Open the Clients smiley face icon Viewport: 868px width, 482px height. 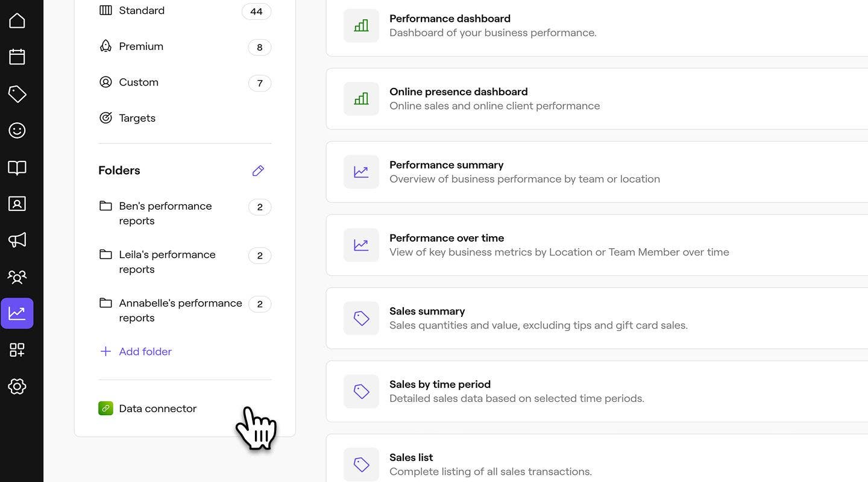(x=17, y=131)
